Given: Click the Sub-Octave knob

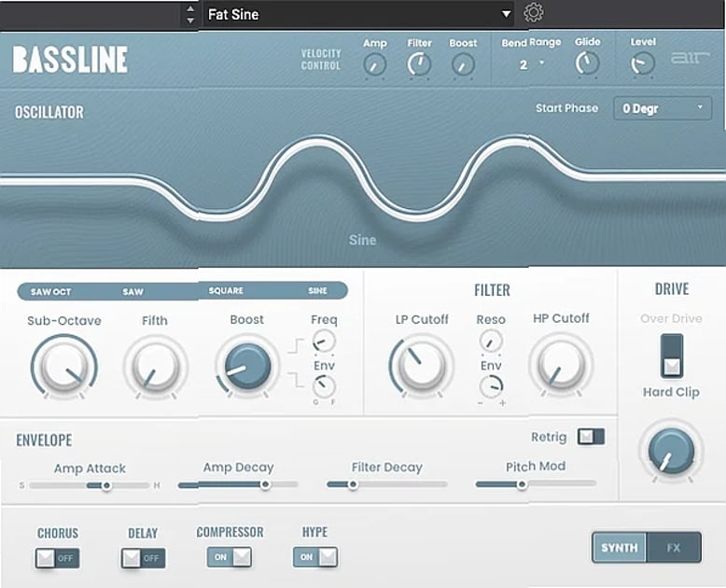Looking at the screenshot, I should (63, 367).
